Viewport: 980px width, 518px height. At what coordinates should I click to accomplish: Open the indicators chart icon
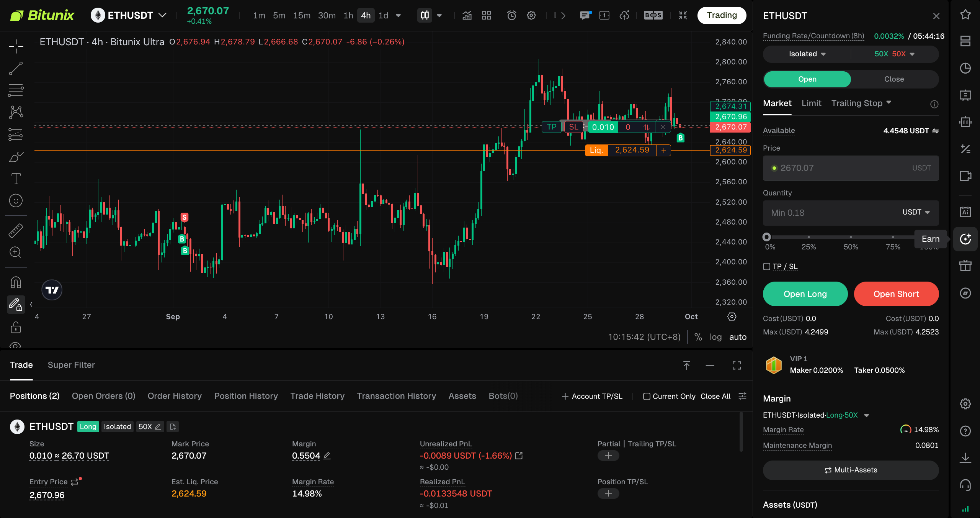point(467,15)
